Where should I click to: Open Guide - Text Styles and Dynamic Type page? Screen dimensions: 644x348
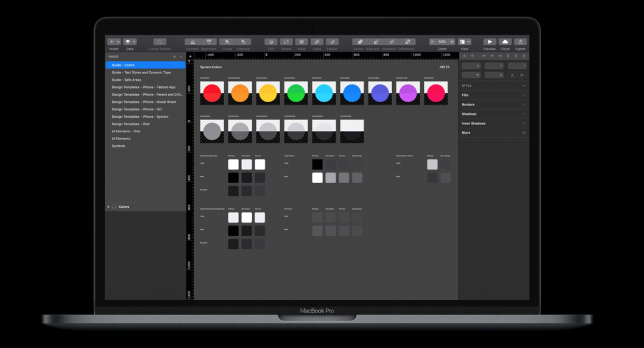click(x=145, y=72)
